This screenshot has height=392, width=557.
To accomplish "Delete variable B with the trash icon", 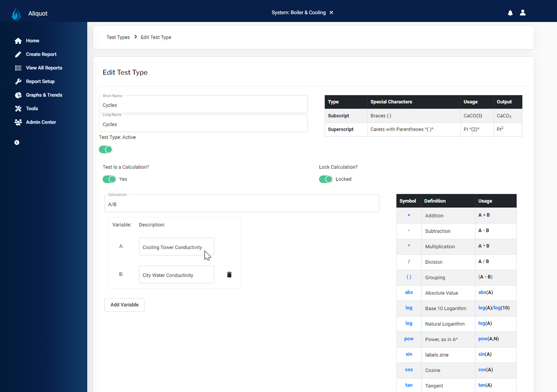I will pyautogui.click(x=229, y=274).
